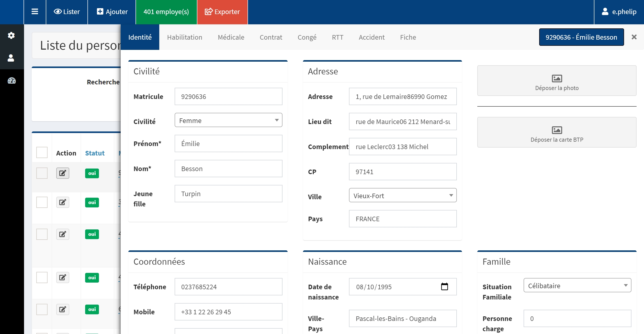This screenshot has width=644, height=334.
Task: Click the Mobile input field
Action: (x=228, y=312)
